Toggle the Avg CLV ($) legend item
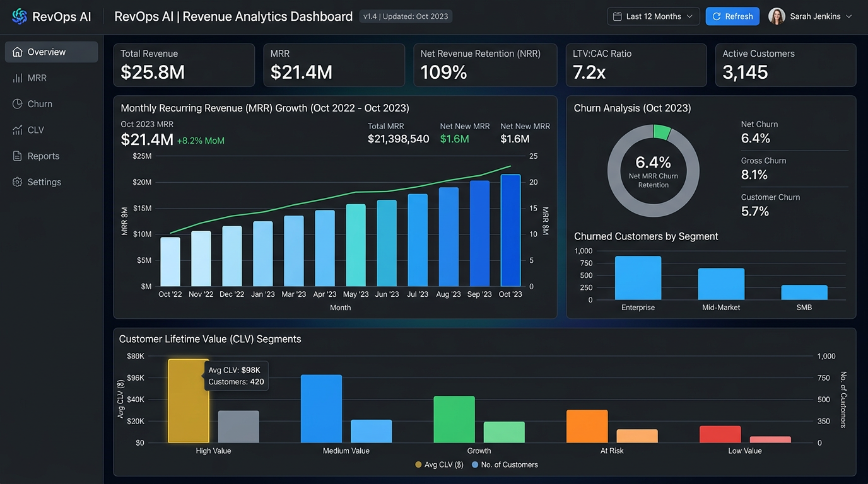 [x=439, y=465]
